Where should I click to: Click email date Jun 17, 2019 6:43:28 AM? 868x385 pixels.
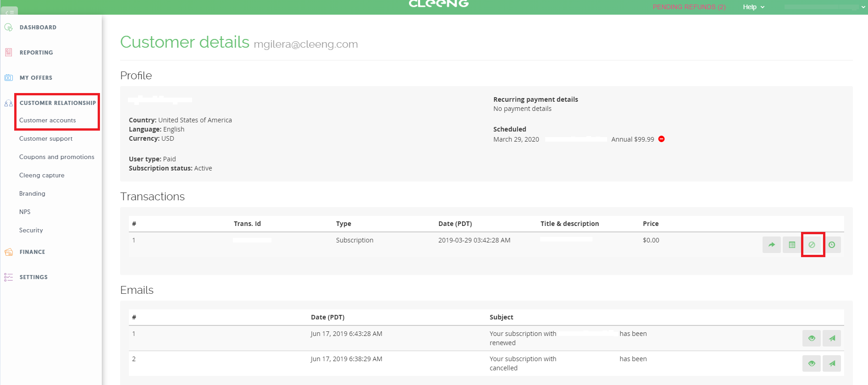coord(346,334)
